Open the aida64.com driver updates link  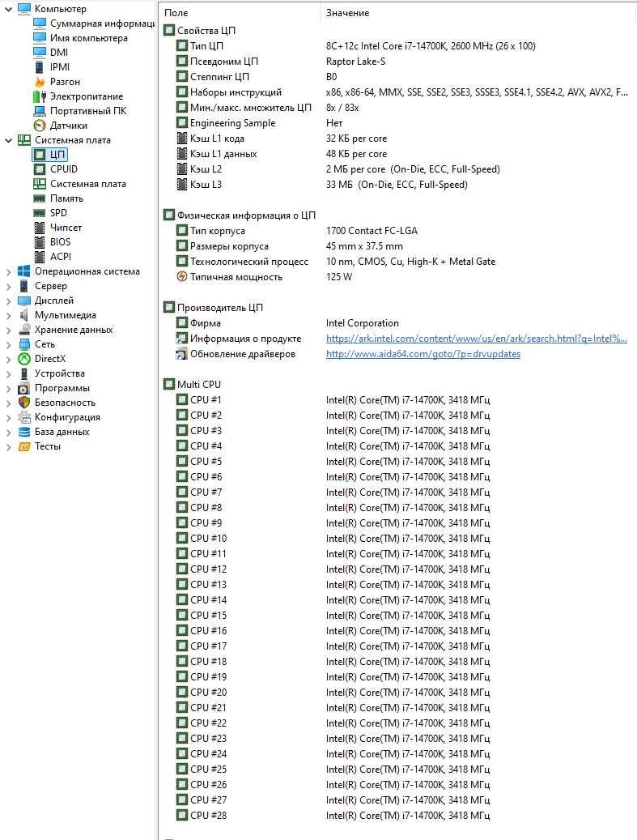(423, 353)
